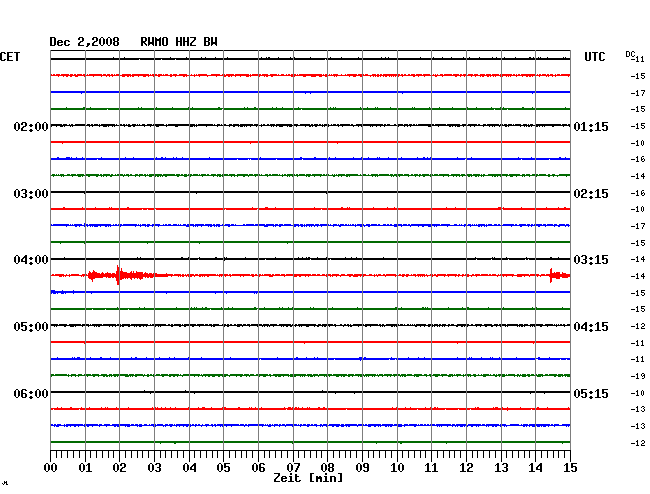Image resolution: width=650 pixels, height=494 pixels.
Task: Select the 01 minute axis label
Action: (85, 467)
